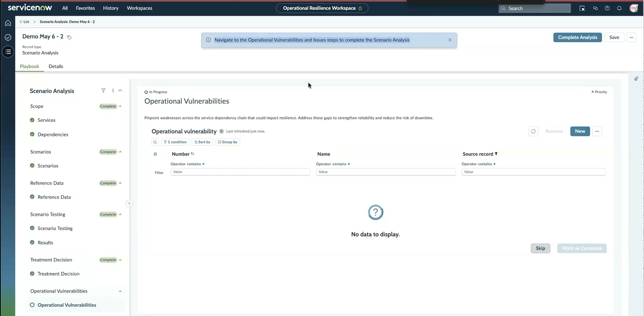The image size is (644, 316).
Task: Open the guided tour cursor icon in header
Action: (582, 8)
